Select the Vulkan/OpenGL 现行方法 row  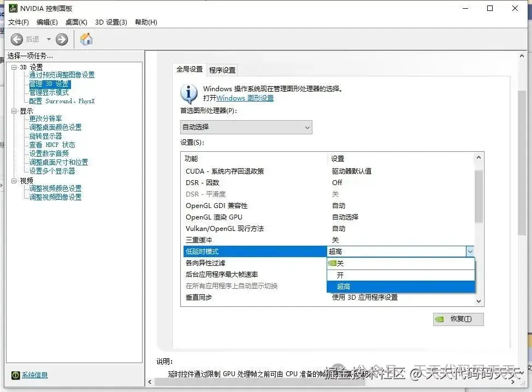click(329, 229)
